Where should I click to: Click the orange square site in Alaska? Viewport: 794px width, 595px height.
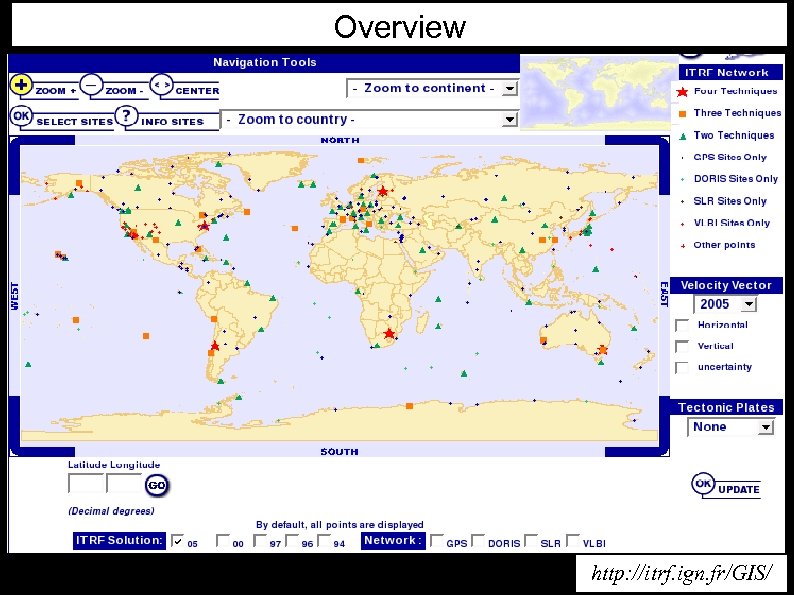[x=79, y=183]
